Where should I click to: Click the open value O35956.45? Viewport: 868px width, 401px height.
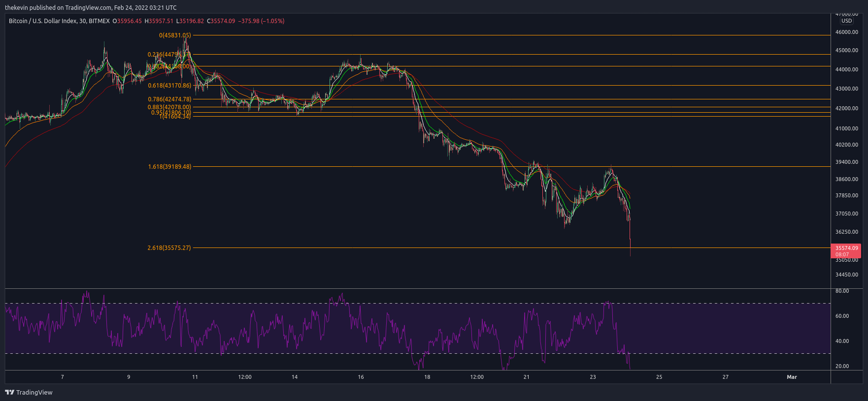(127, 21)
